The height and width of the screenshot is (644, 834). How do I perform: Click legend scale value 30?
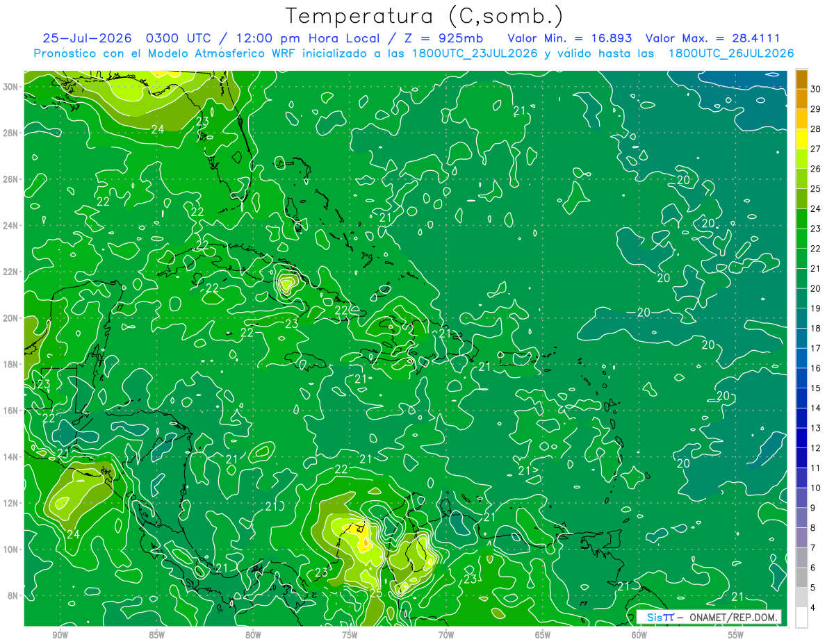click(x=815, y=89)
